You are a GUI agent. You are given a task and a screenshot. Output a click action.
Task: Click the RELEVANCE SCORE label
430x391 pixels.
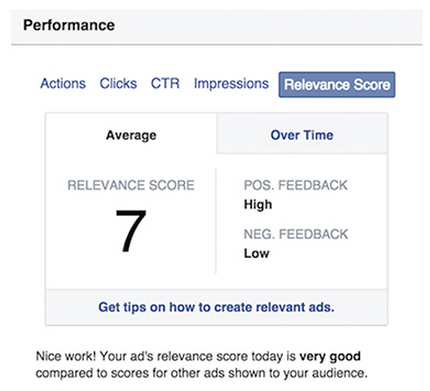(x=131, y=185)
